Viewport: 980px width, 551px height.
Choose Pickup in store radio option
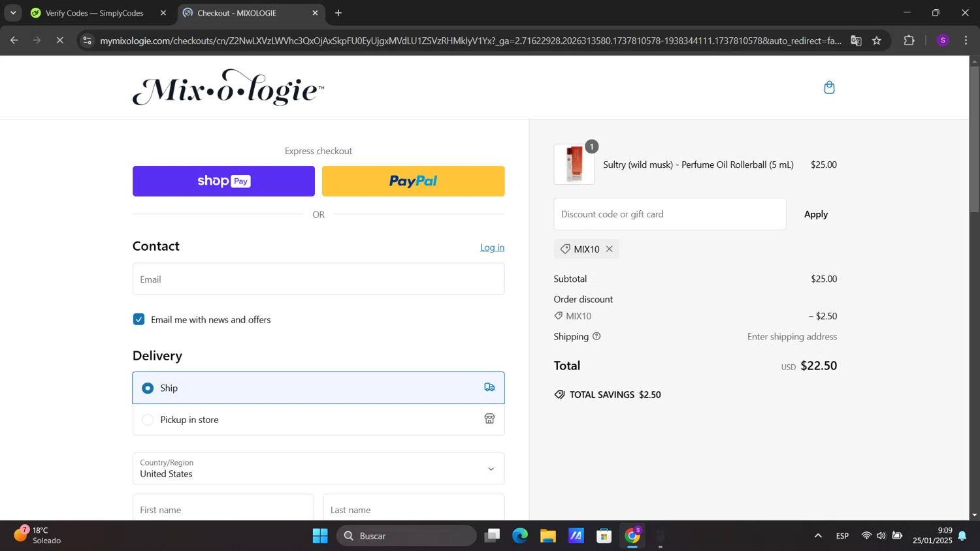tap(148, 420)
